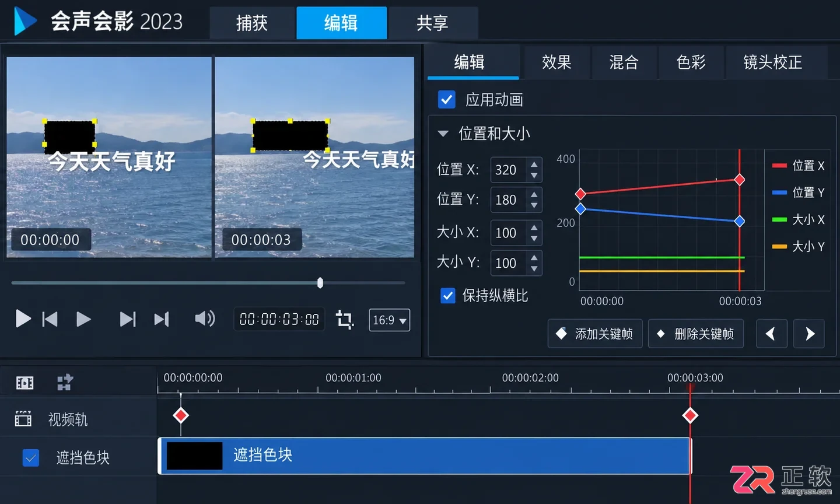
Task: Increase 大小 X with the up arrow
Action: (534, 228)
